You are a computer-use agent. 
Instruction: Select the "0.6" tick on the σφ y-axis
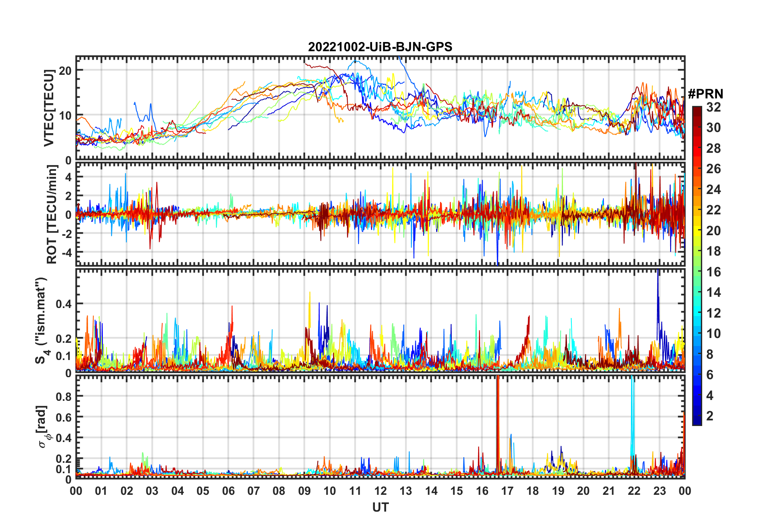(x=64, y=417)
